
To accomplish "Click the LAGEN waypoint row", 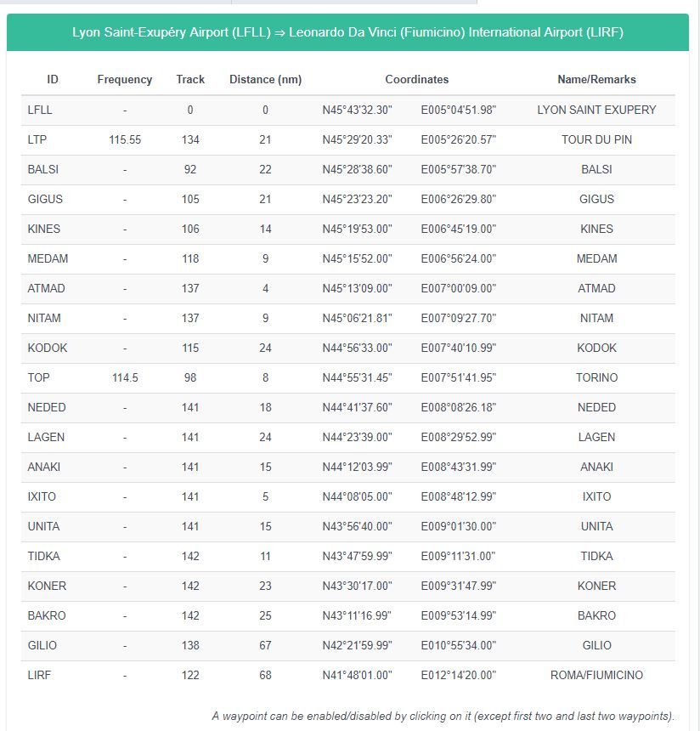I will click(348, 437).
